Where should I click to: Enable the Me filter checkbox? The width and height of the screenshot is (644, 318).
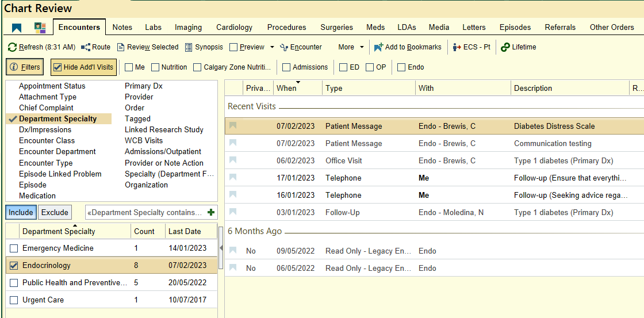click(129, 67)
